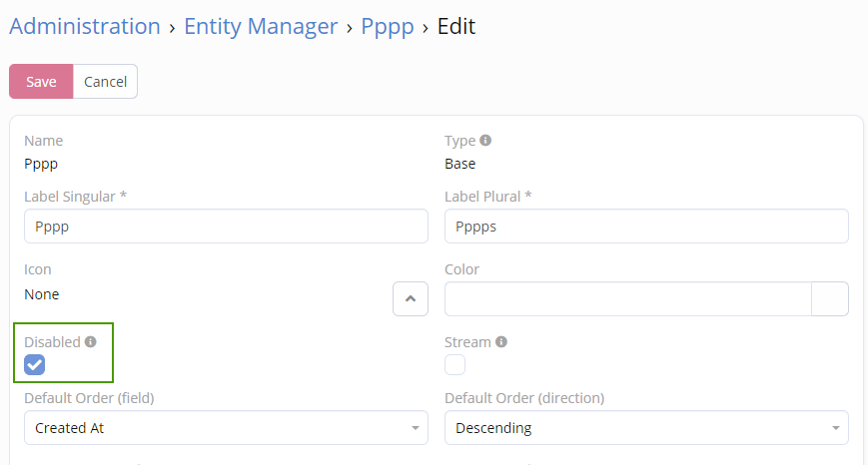The width and height of the screenshot is (868, 465).
Task: Open Default Order field dropdown
Action: coord(226,428)
